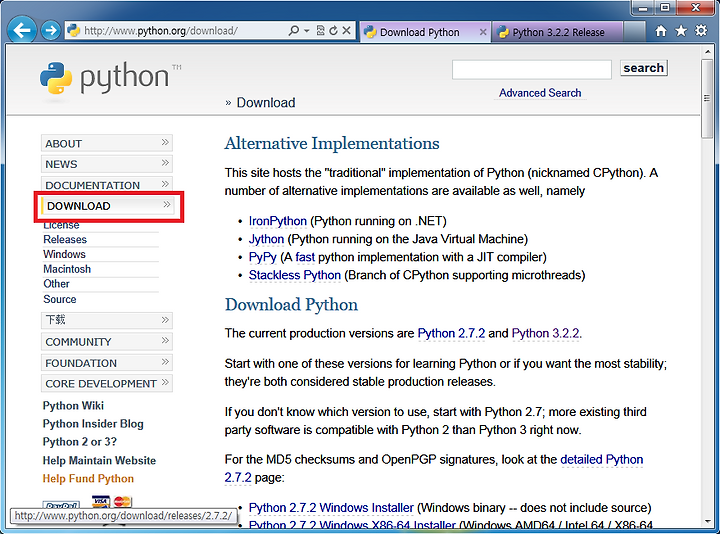Follow the 'fast' link in the PyPy line

305,257
